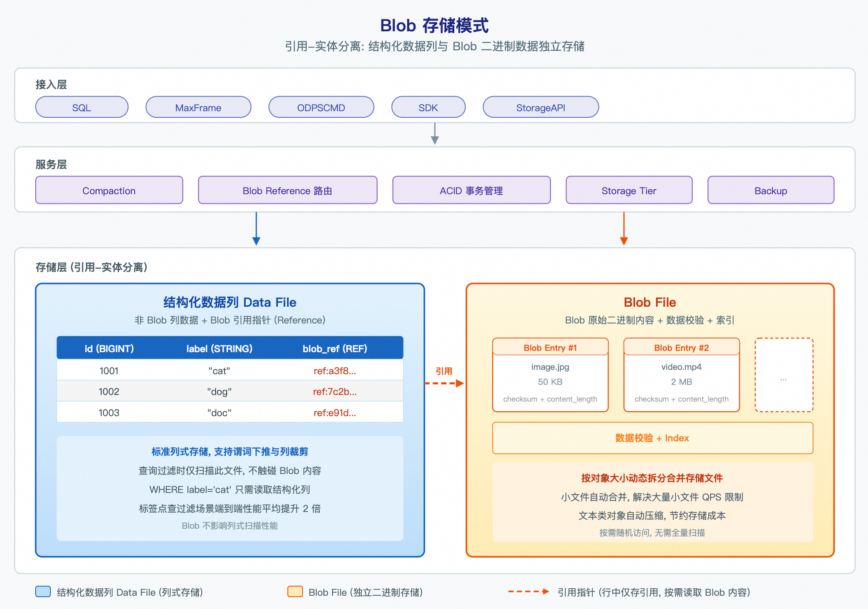Click the Blob Reference 路由 box

click(x=288, y=190)
